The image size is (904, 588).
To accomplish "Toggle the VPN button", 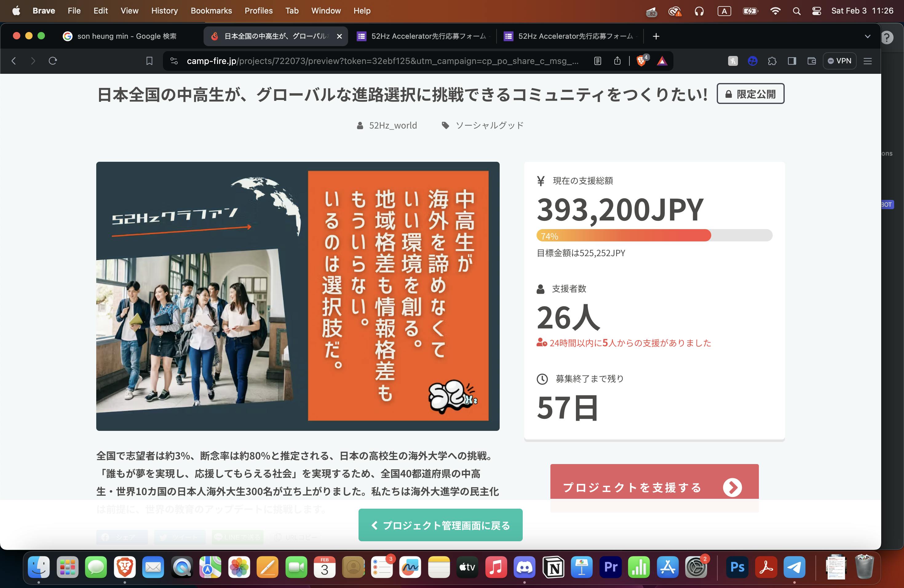I will click(x=839, y=61).
